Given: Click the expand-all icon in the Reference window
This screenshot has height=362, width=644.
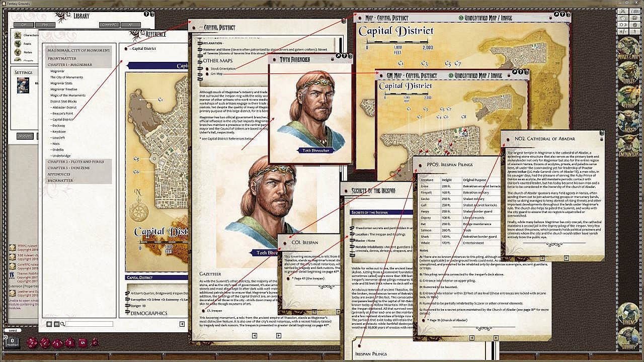Looking at the screenshot, I should coord(49,324).
